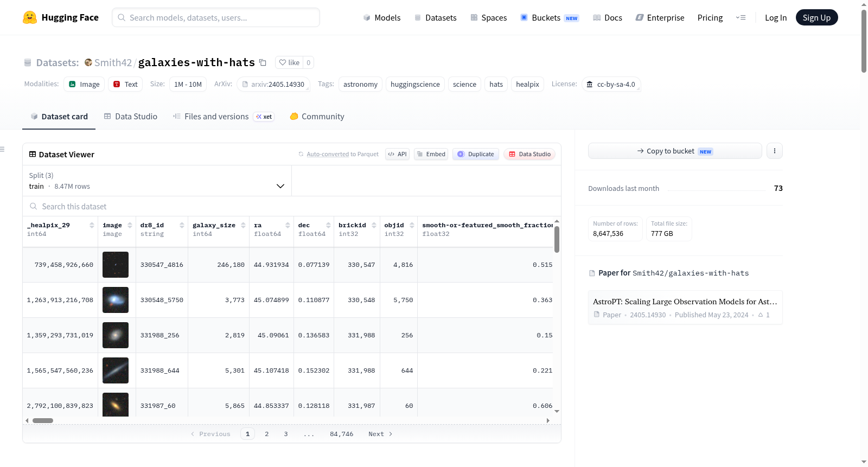Like the galaxies-with-hats dataset

point(289,62)
